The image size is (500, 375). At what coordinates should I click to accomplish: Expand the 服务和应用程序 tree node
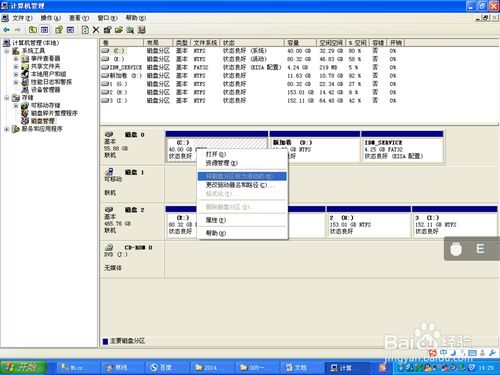(6, 129)
